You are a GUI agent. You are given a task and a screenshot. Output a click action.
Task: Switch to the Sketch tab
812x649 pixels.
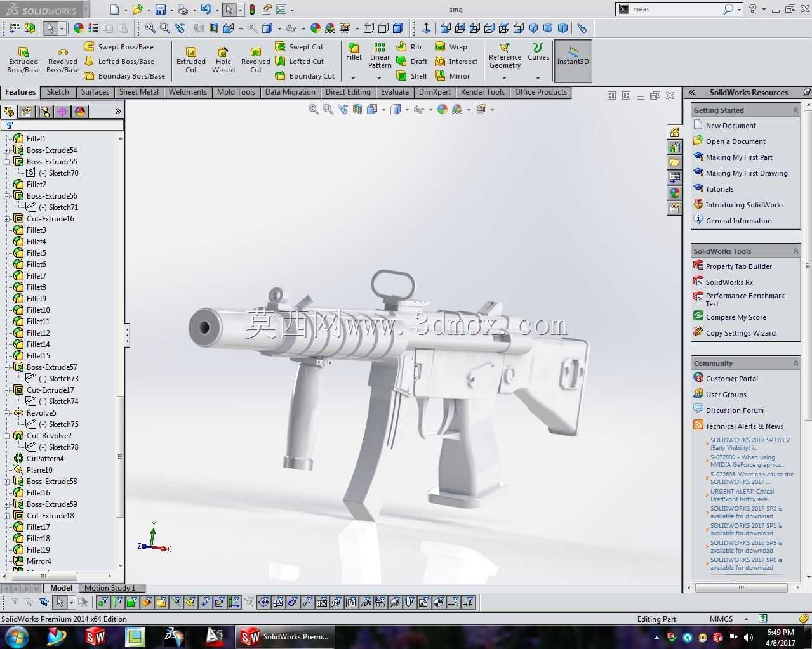58,92
